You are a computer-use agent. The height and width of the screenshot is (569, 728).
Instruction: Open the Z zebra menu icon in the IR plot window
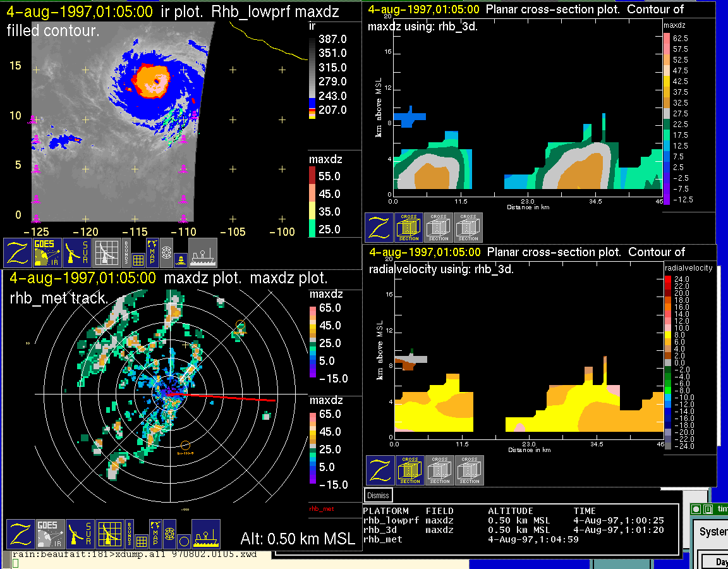17,253
